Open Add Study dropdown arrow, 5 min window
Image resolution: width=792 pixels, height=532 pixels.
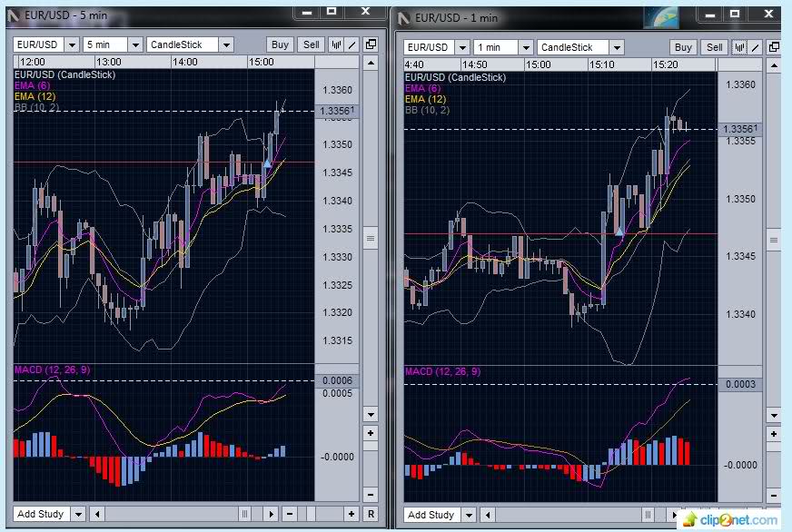pyautogui.click(x=78, y=514)
